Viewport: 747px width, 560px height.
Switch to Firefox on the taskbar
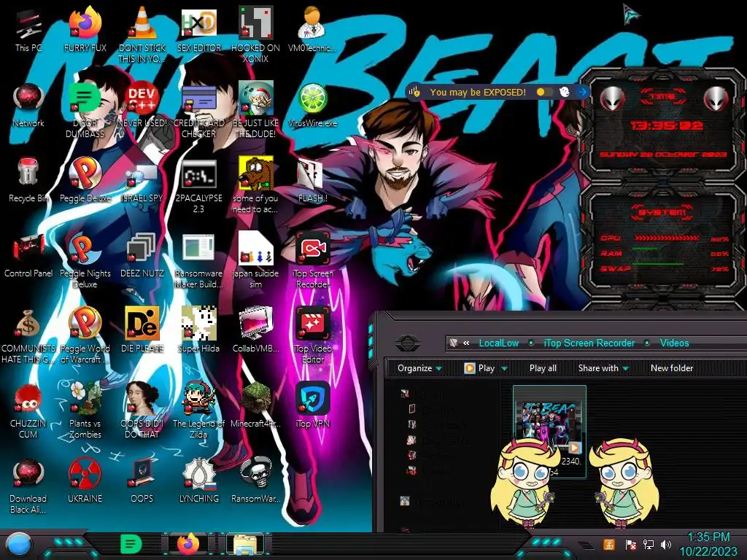(187, 544)
